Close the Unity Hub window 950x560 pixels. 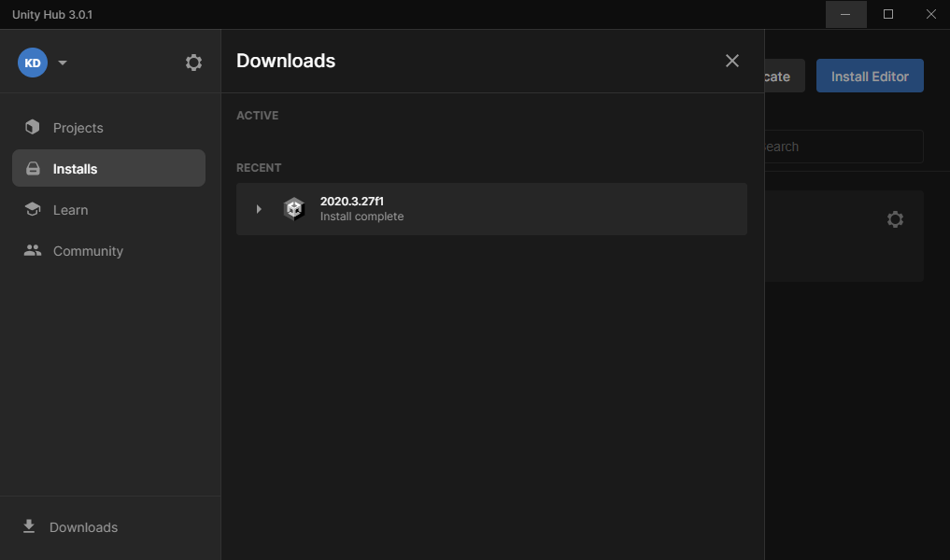[x=930, y=14]
